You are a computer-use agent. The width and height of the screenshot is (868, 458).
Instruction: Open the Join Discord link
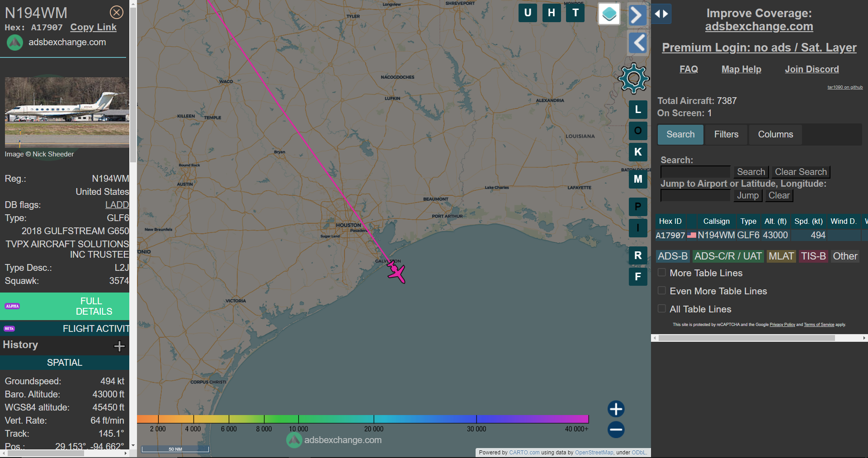coord(811,69)
